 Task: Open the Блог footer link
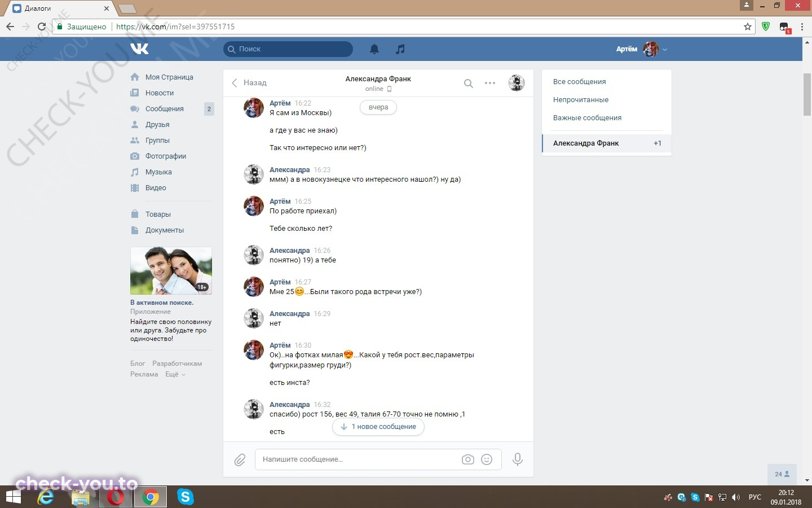click(138, 364)
